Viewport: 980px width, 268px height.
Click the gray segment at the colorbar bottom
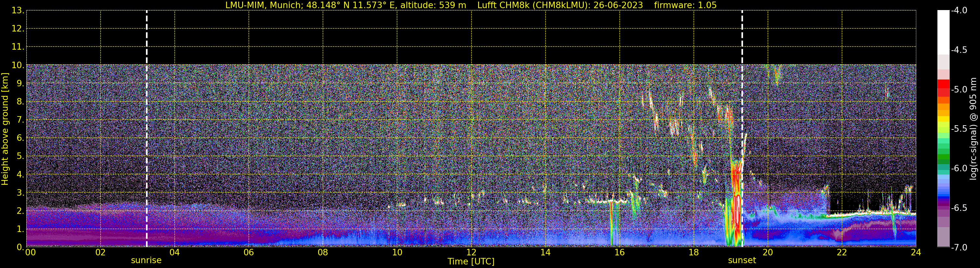(943, 237)
